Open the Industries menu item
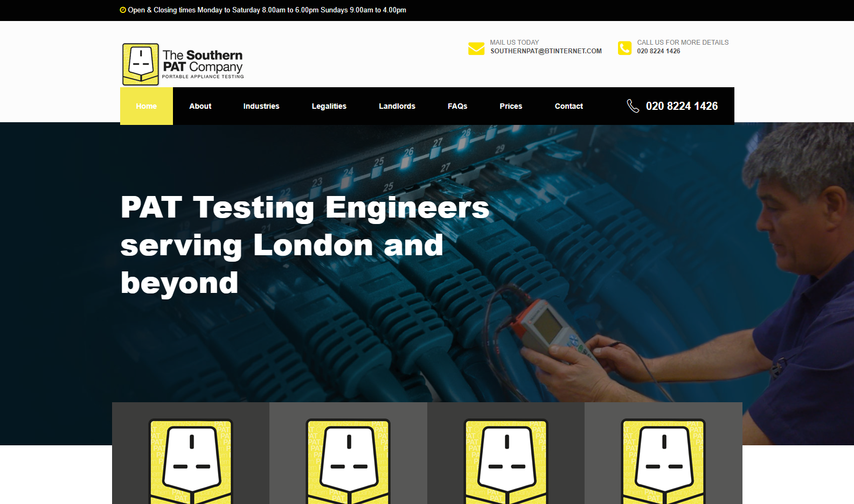The height and width of the screenshot is (504, 854). (261, 106)
